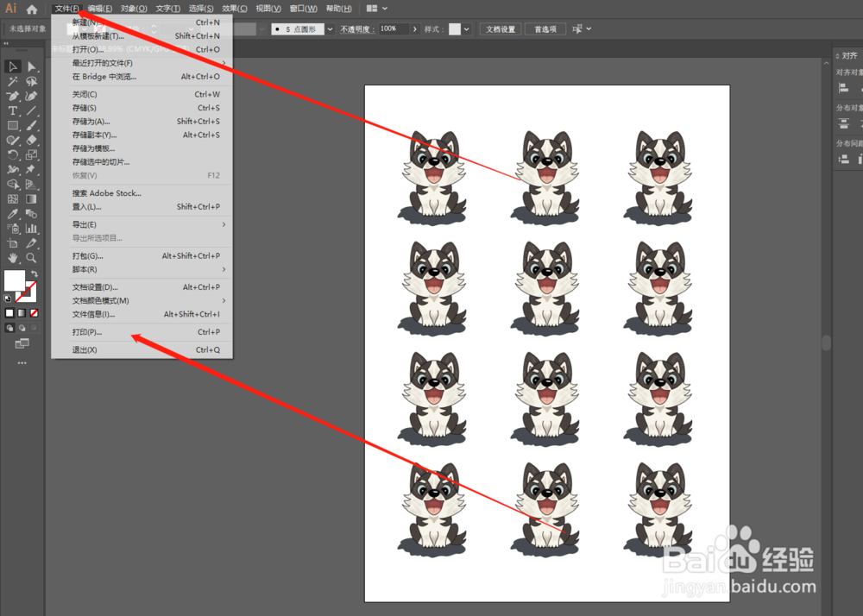863x616 pixels.
Task: Open the 对象(O) menu
Action: 134,9
